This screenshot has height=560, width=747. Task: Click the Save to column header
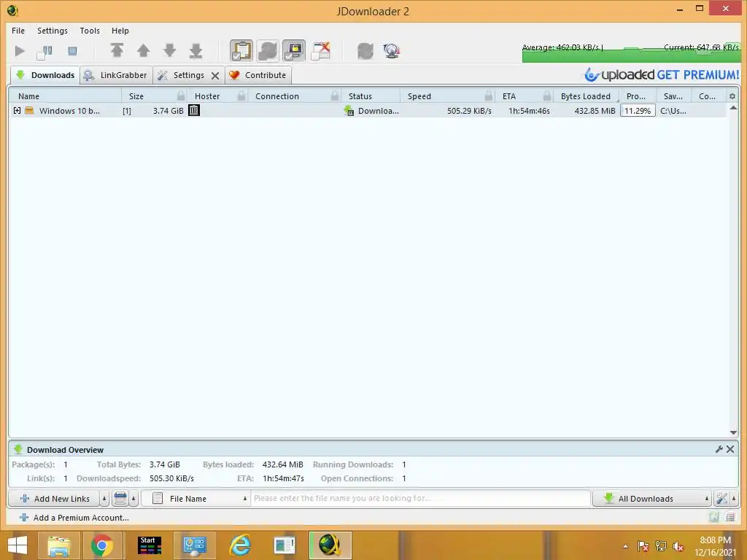point(673,96)
